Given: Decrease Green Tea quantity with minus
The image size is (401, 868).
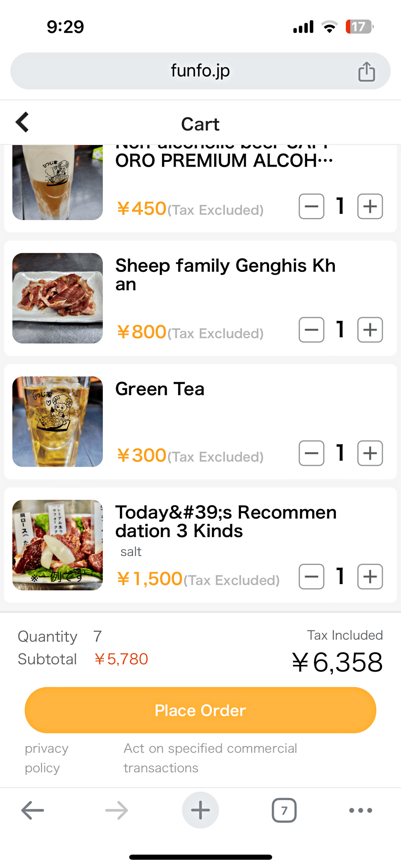Looking at the screenshot, I should [311, 453].
